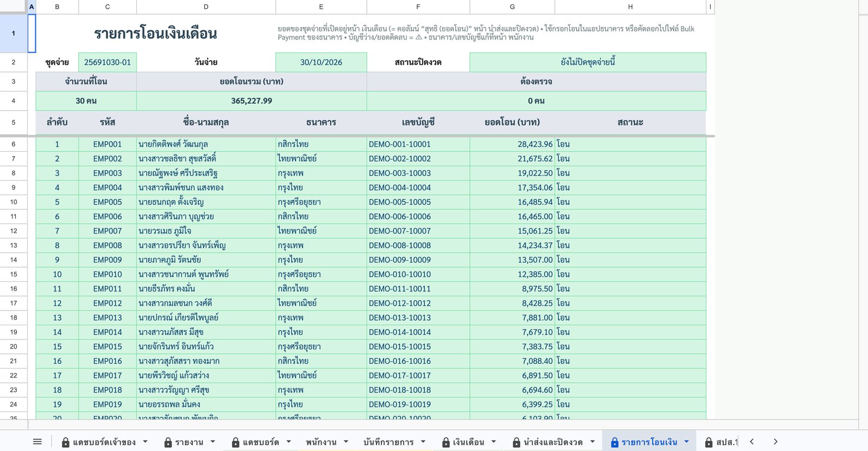
Task: Switch to the นำส่งและปิดงวด sheet
Action: (553, 442)
